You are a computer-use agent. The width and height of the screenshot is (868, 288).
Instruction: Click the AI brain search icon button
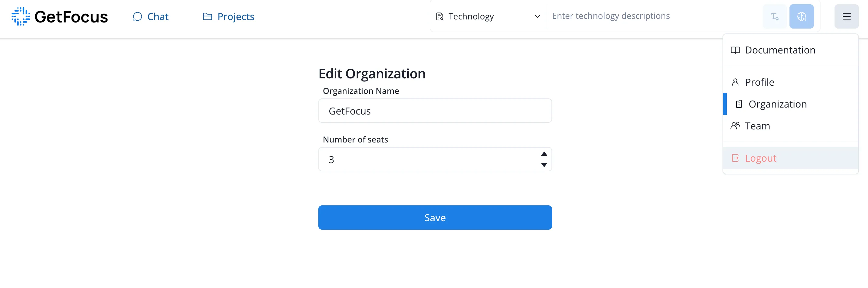pos(801,16)
